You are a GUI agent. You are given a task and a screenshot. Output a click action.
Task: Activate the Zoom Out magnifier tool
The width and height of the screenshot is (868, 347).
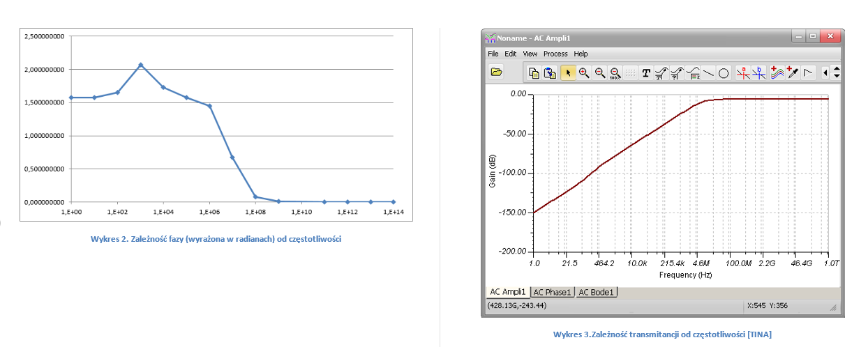599,72
